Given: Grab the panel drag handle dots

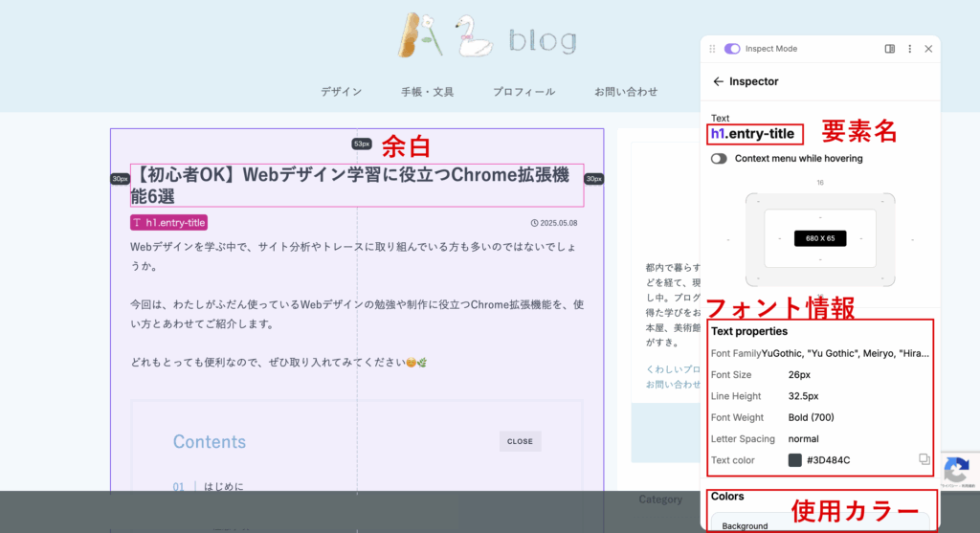Looking at the screenshot, I should (x=712, y=49).
